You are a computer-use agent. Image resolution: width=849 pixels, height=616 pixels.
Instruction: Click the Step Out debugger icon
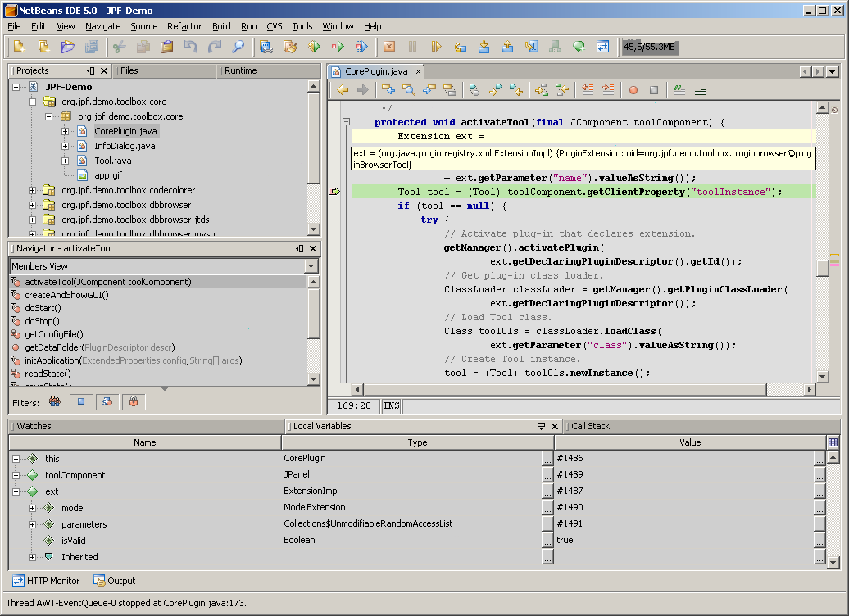pos(508,47)
